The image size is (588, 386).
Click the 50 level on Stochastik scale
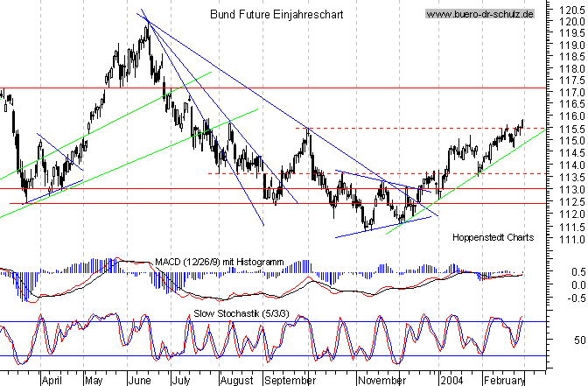[x=575, y=339]
